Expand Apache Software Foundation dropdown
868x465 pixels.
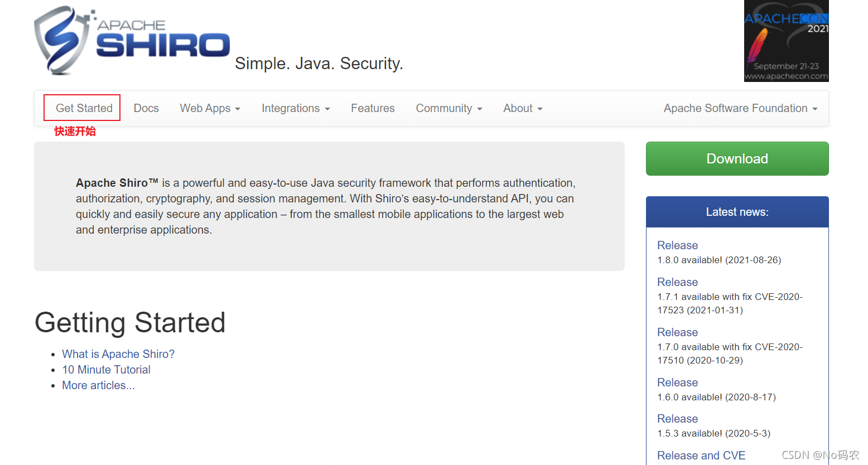pyautogui.click(x=740, y=108)
